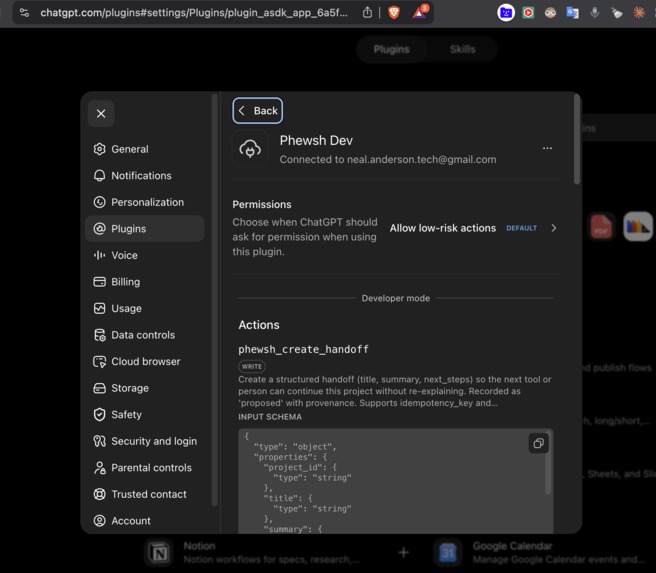Click the connected email address text
Image resolution: width=656 pixels, height=573 pixels.
pyautogui.click(x=422, y=160)
